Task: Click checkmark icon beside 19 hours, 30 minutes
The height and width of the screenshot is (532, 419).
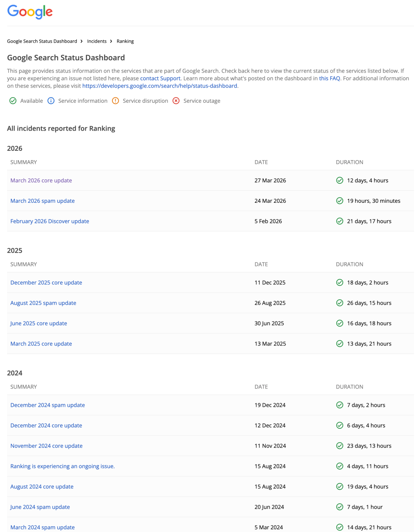Action: tap(339, 201)
